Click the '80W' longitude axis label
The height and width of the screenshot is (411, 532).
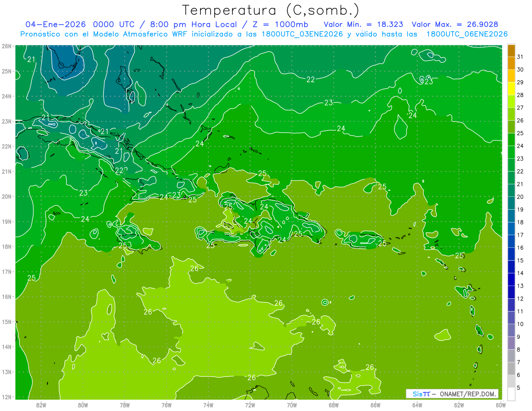coord(83,404)
